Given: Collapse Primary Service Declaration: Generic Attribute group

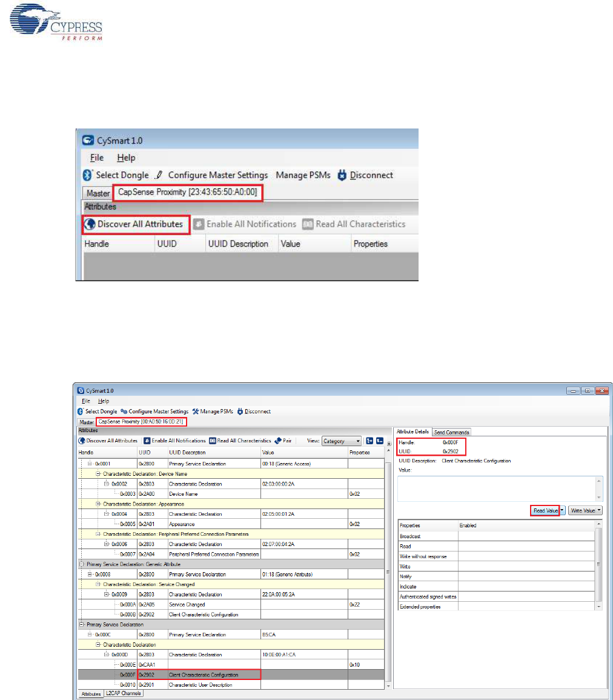Looking at the screenshot, I should (81, 564).
